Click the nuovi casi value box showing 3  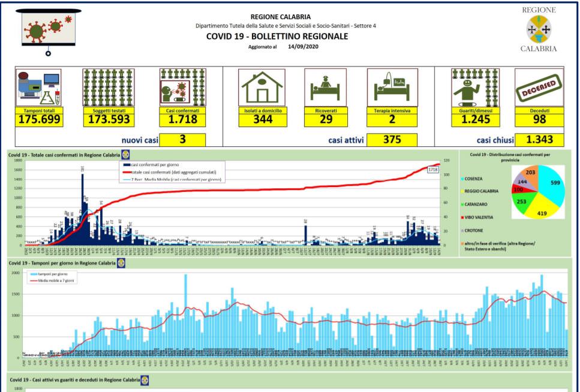[182, 140]
